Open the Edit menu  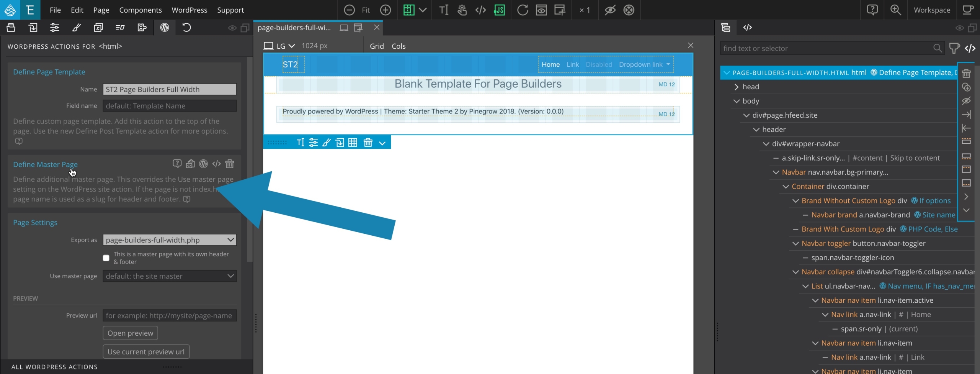tap(77, 10)
